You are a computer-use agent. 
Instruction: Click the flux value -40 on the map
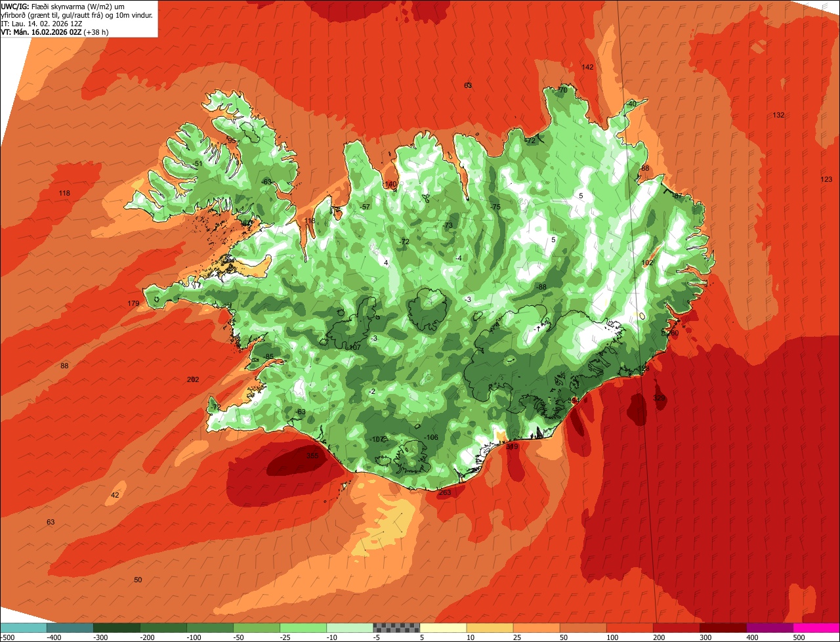[631, 104]
